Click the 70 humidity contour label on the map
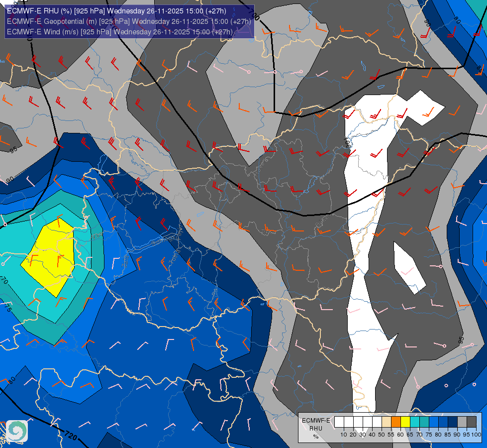 click(4, 280)
